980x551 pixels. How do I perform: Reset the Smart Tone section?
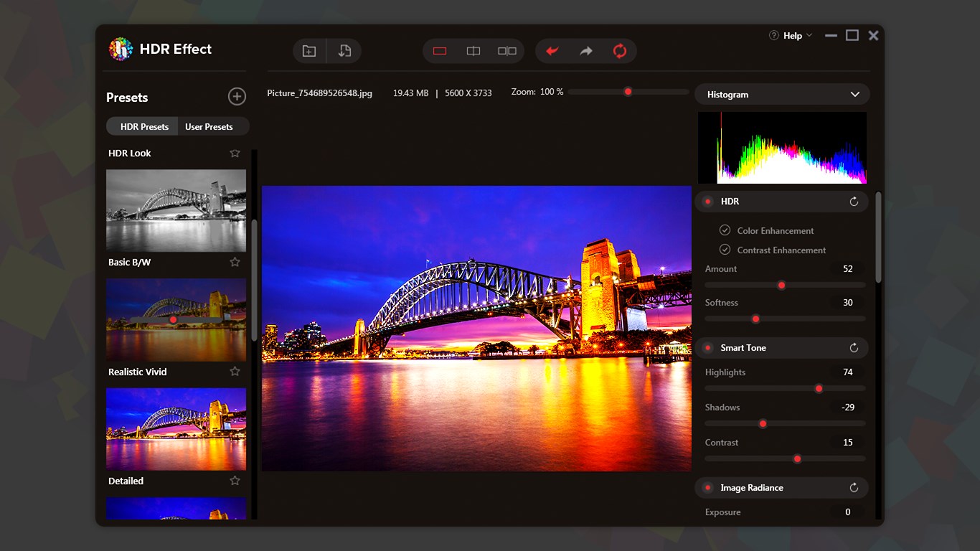(854, 348)
